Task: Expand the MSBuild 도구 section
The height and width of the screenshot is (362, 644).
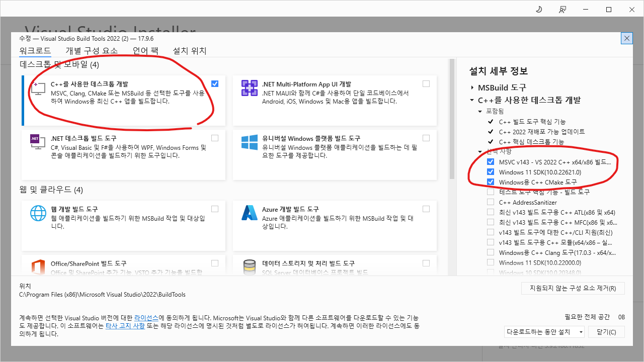Action: point(472,87)
